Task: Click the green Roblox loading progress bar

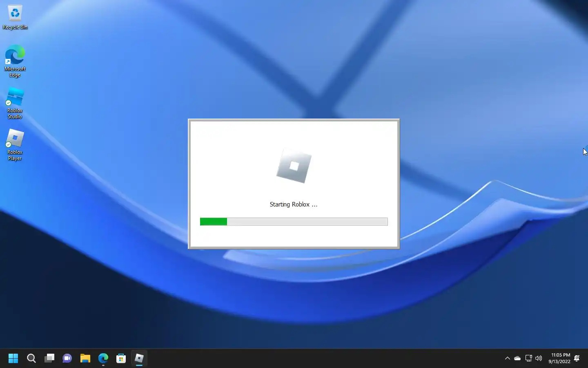Action: click(x=294, y=222)
